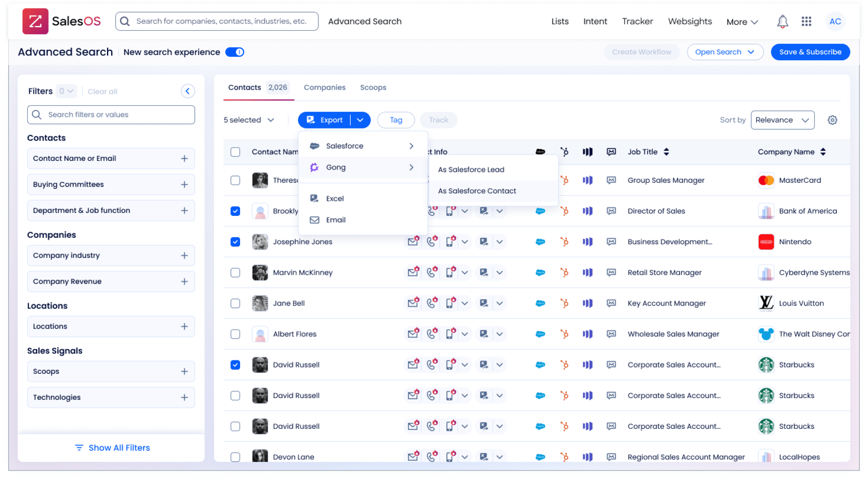868x482 pixels.
Task: Open table settings gear icon
Action: click(832, 120)
